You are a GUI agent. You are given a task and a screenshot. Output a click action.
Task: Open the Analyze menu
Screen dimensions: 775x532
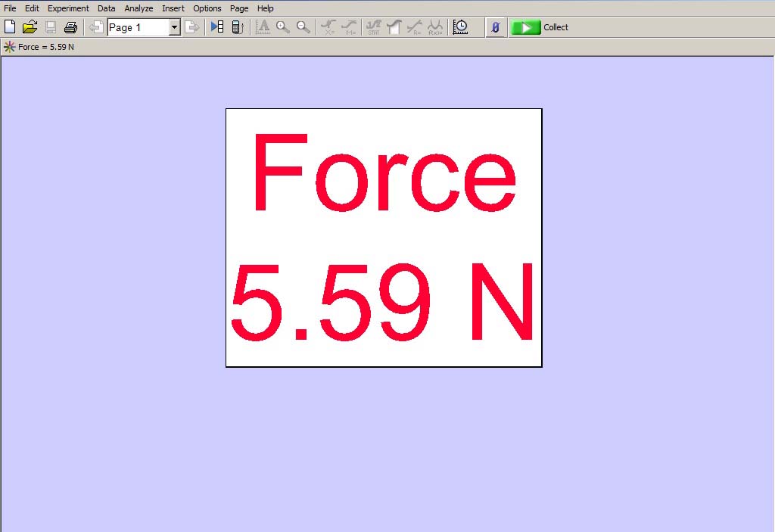(x=139, y=8)
